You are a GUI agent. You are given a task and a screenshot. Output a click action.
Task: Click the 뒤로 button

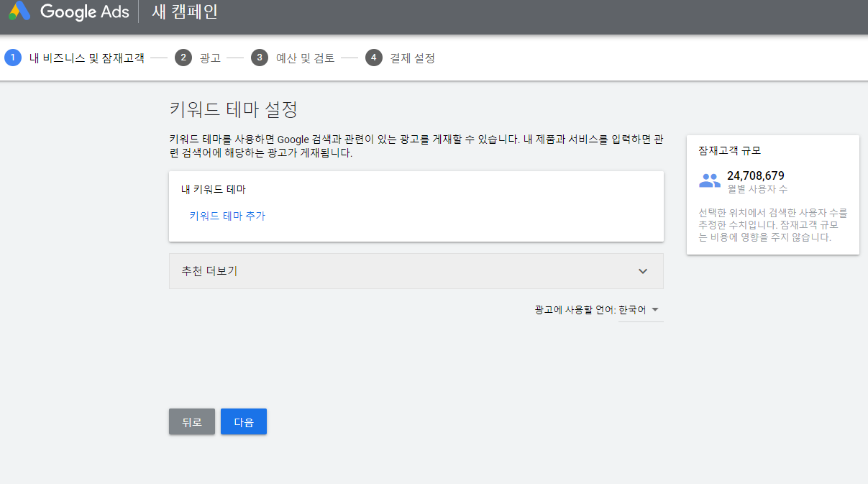coord(192,422)
